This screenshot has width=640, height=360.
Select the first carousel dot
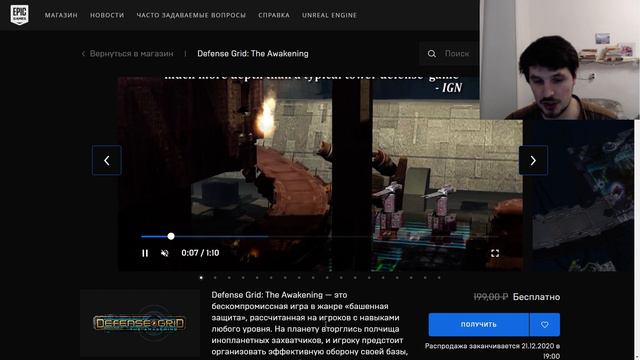(x=201, y=278)
